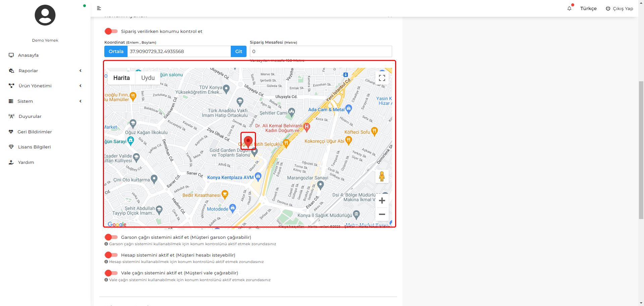Click the Anasayfa monitor icon

point(11,55)
